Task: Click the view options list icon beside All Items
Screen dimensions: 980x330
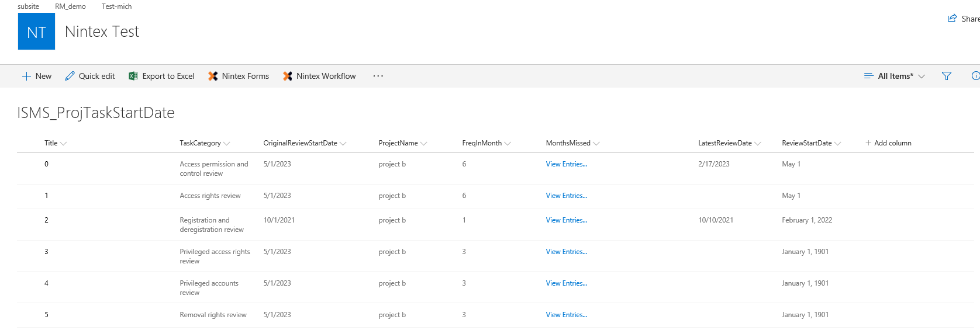Action: pyautogui.click(x=868, y=76)
